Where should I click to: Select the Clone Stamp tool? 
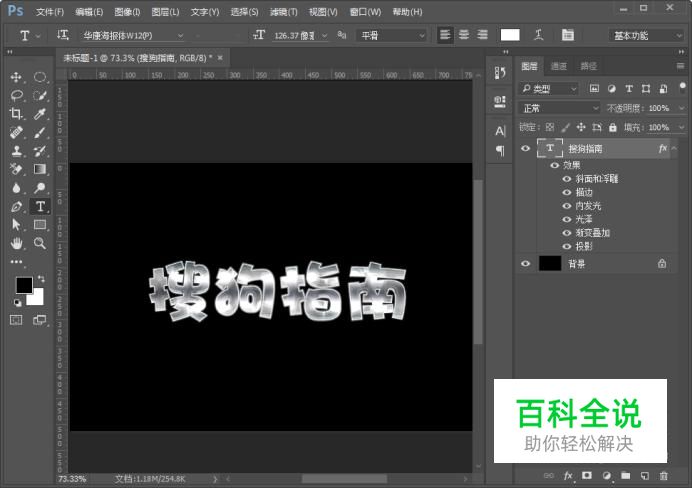16,151
